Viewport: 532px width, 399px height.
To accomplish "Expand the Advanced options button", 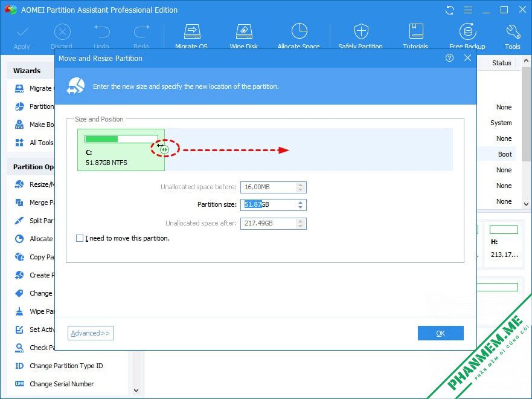I will pyautogui.click(x=90, y=333).
